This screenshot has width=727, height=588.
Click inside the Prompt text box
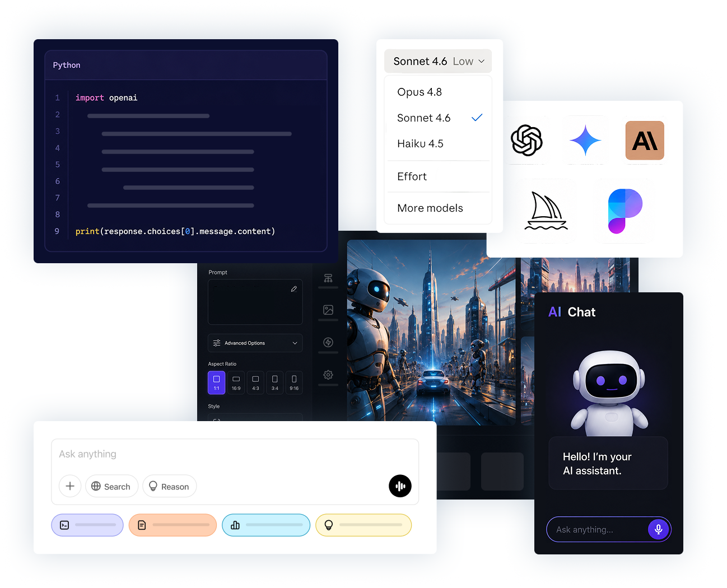point(255,302)
